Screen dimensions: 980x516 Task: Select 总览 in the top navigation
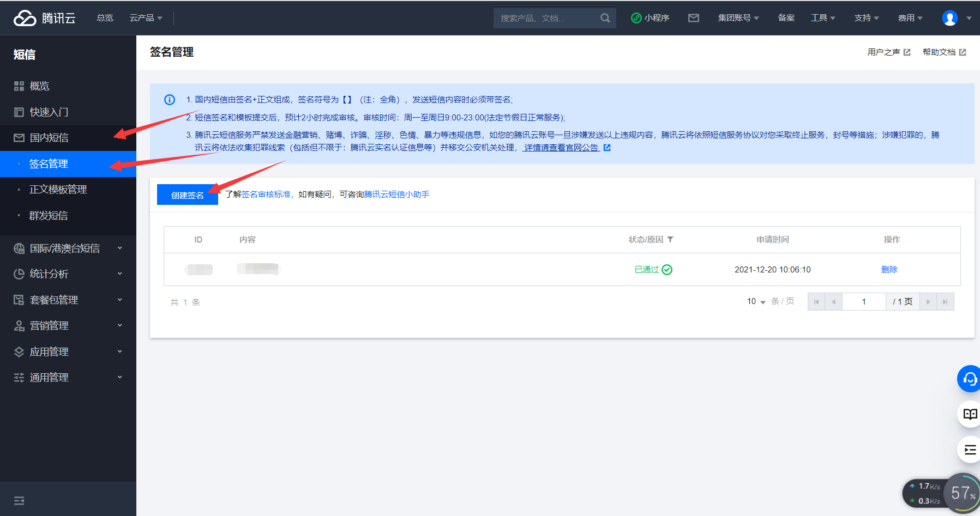[105, 17]
